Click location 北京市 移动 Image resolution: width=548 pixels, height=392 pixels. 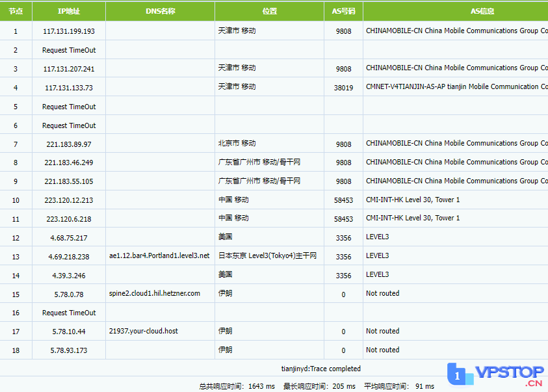(x=237, y=143)
